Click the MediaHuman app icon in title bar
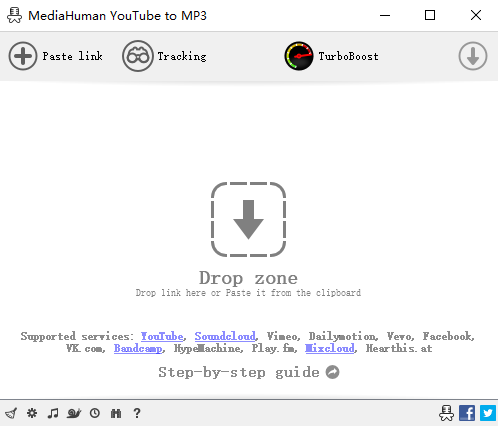Image resolution: width=498 pixels, height=427 pixels. pos(14,15)
